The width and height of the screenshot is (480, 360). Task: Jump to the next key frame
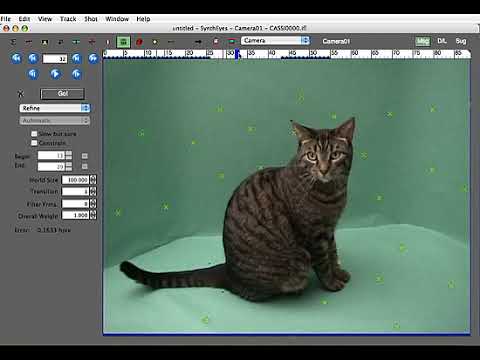(77, 58)
